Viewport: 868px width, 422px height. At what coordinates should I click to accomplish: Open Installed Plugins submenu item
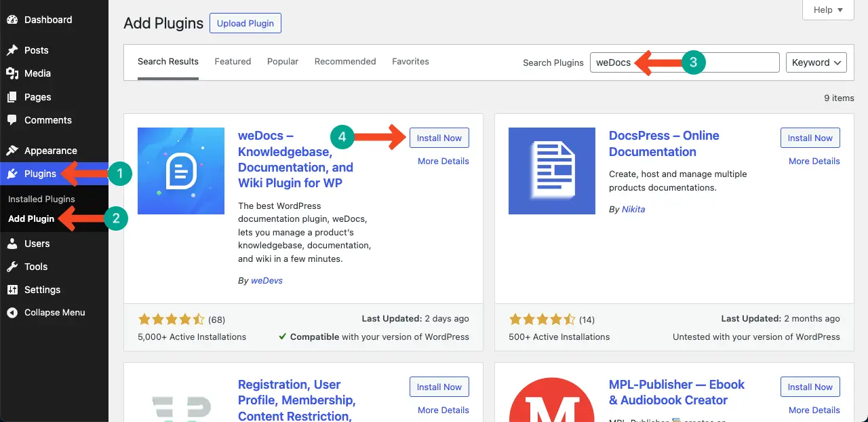tap(41, 199)
